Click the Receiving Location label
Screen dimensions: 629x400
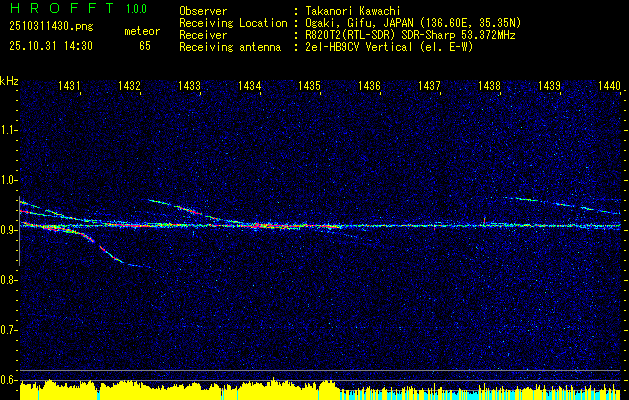coord(233,23)
